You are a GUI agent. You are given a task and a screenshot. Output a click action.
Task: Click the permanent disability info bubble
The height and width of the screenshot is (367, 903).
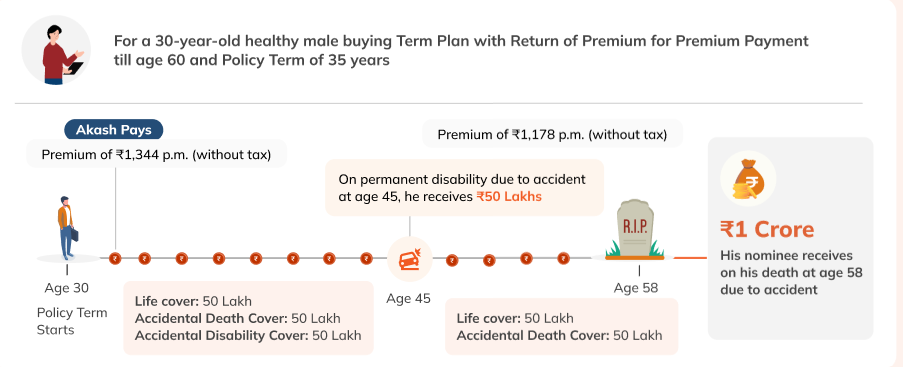tap(464, 188)
